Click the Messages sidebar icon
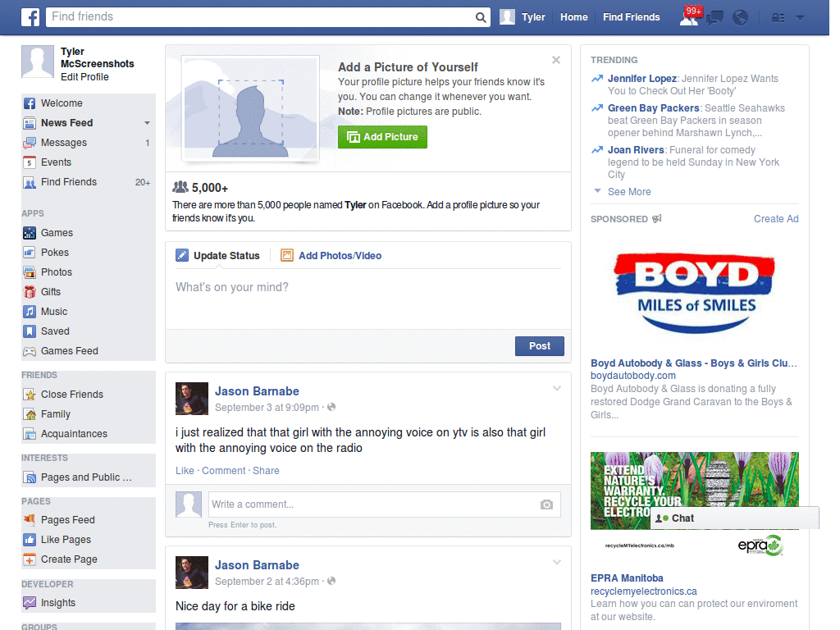 (30, 143)
